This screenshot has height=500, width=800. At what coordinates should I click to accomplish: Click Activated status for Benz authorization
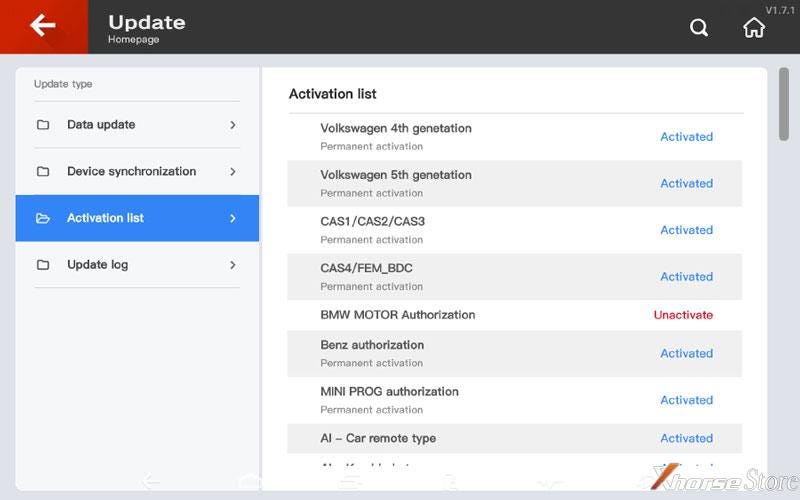pyautogui.click(x=686, y=353)
